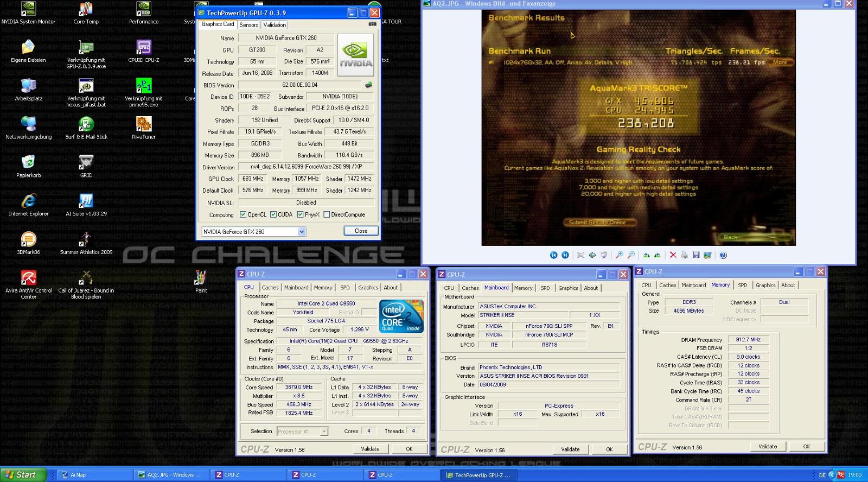Open NVIDIA System Monitor desktop icon
The height and width of the screenshot is (482, 868).
28,14
